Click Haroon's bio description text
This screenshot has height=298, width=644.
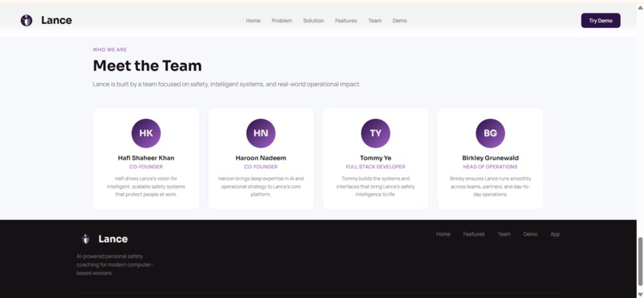pos(260,186)
